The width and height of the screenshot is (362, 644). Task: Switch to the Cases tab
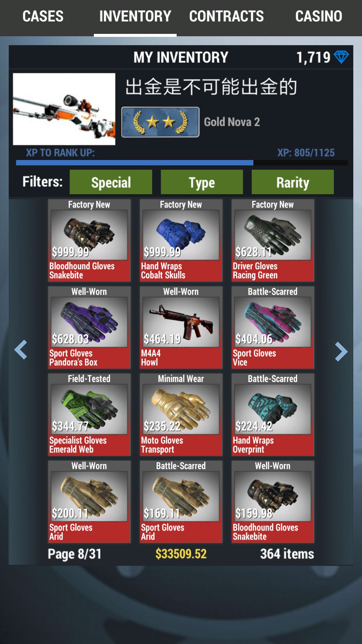[x=43, y=16]
